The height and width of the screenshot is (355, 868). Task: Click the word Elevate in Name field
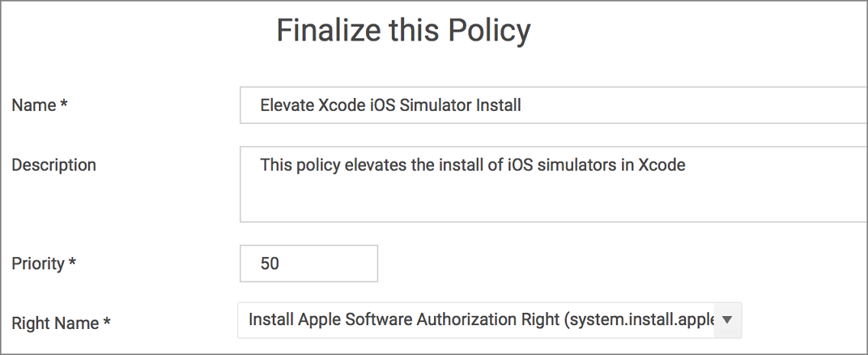point(287,105)
